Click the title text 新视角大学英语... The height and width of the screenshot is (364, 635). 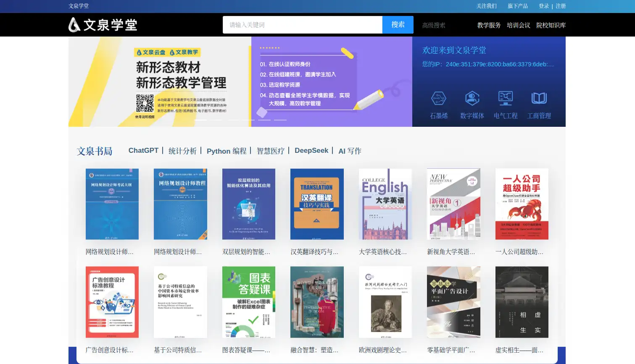pos(451,252)
